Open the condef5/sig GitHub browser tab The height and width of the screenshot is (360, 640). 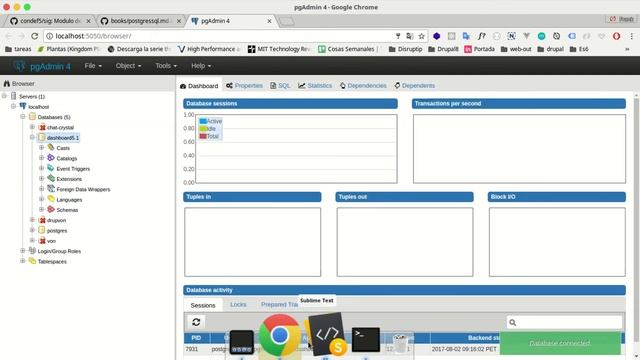pos(49,21)
